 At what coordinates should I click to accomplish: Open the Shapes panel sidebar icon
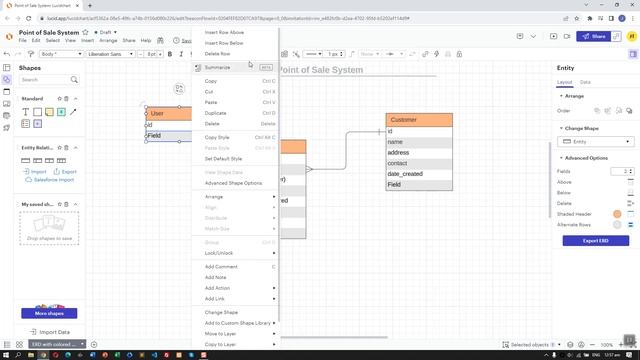tap(7, 80)
